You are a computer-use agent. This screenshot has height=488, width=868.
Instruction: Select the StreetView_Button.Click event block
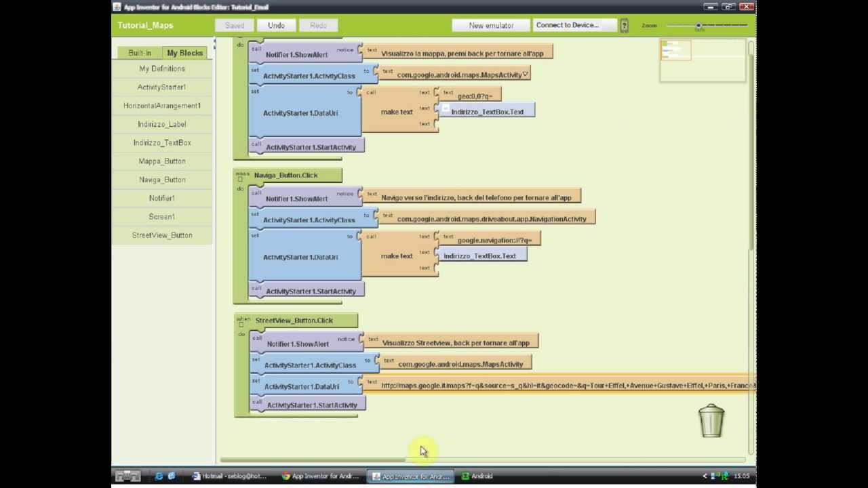[294, 320]
